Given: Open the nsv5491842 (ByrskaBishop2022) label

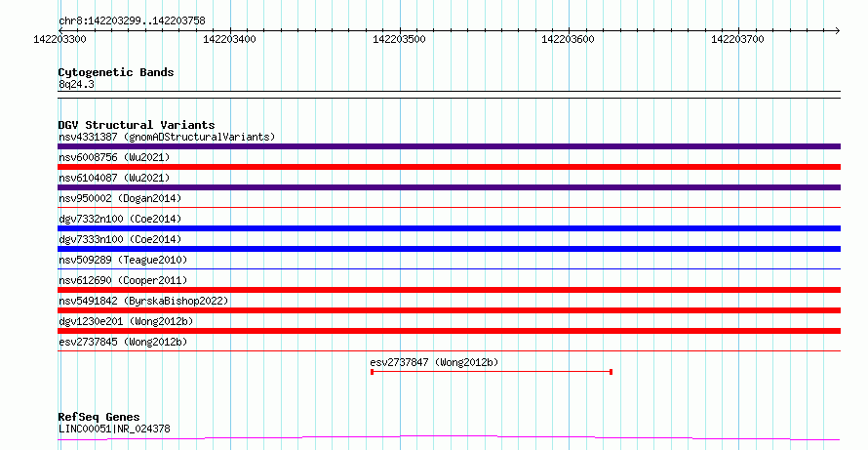Looking at the screenshot, I should [143, 301].
